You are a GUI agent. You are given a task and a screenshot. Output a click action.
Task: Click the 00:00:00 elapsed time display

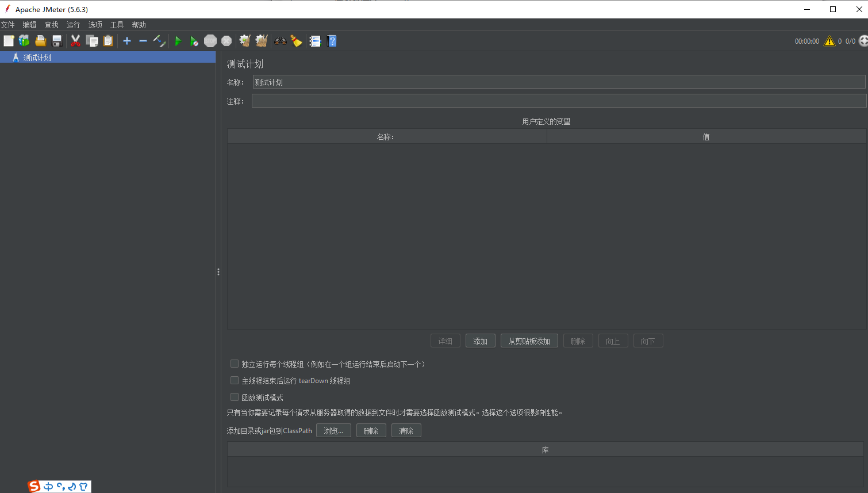pyautogui.click(x=807, y=41)
